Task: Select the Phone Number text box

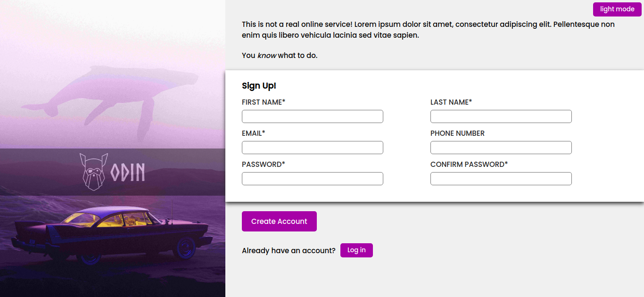Action: click(x=501, y=148)
